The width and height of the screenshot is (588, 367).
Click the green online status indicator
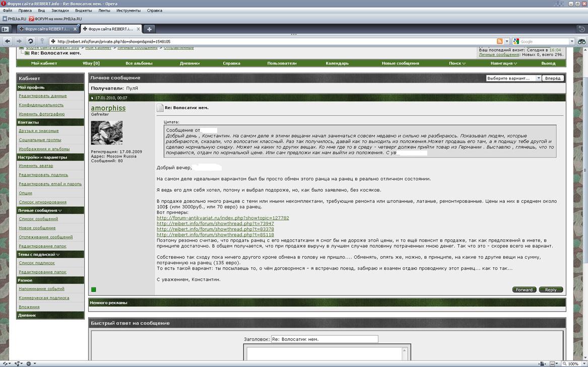click(94, 289)
